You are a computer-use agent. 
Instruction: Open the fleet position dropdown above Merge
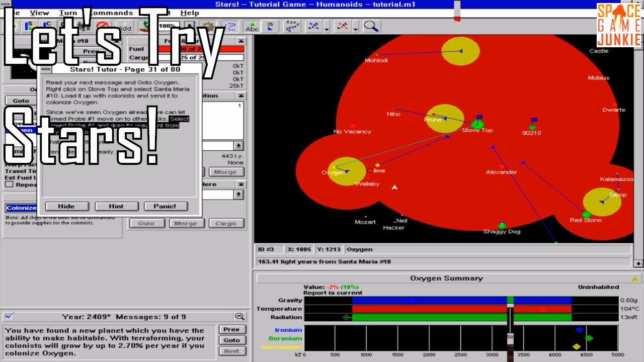(x=238, y=146)
